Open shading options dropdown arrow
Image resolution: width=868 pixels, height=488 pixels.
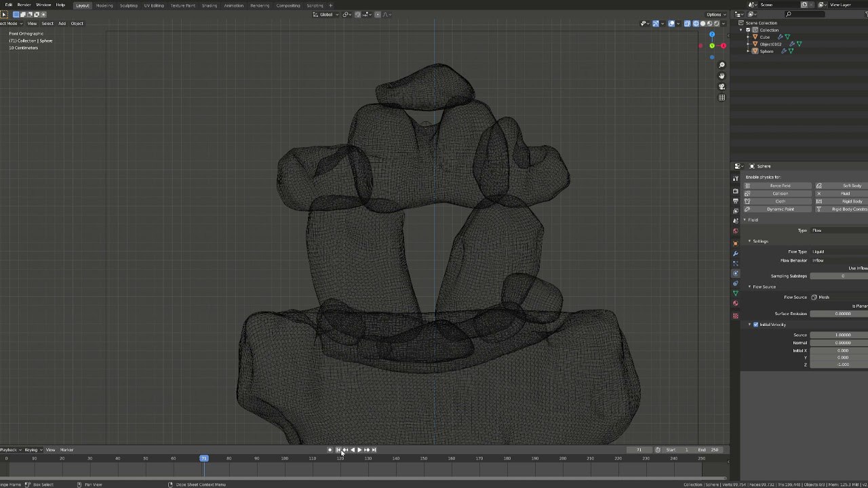point(724,24)
